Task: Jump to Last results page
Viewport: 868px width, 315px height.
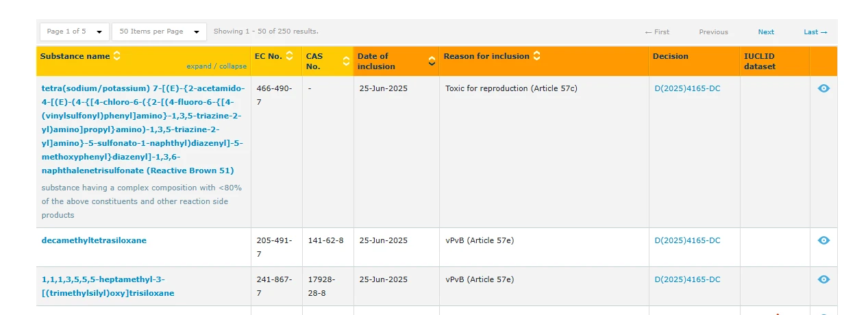Action: pos(815,32)
